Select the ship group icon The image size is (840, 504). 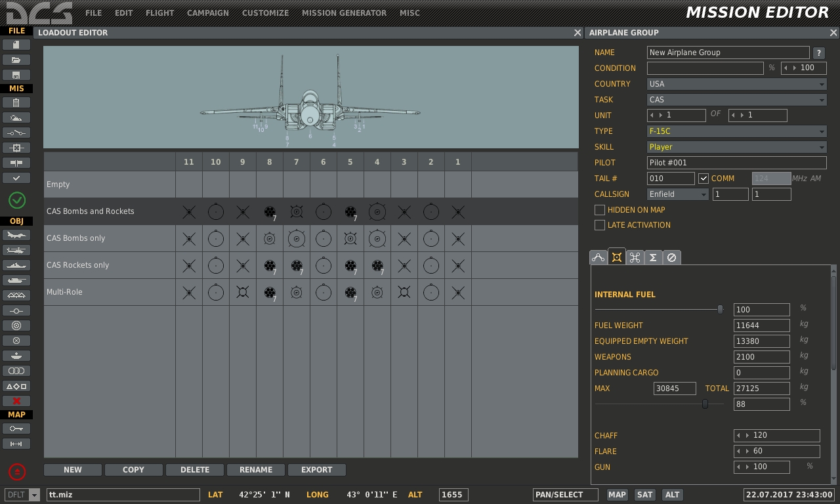[x=16, y=266]
